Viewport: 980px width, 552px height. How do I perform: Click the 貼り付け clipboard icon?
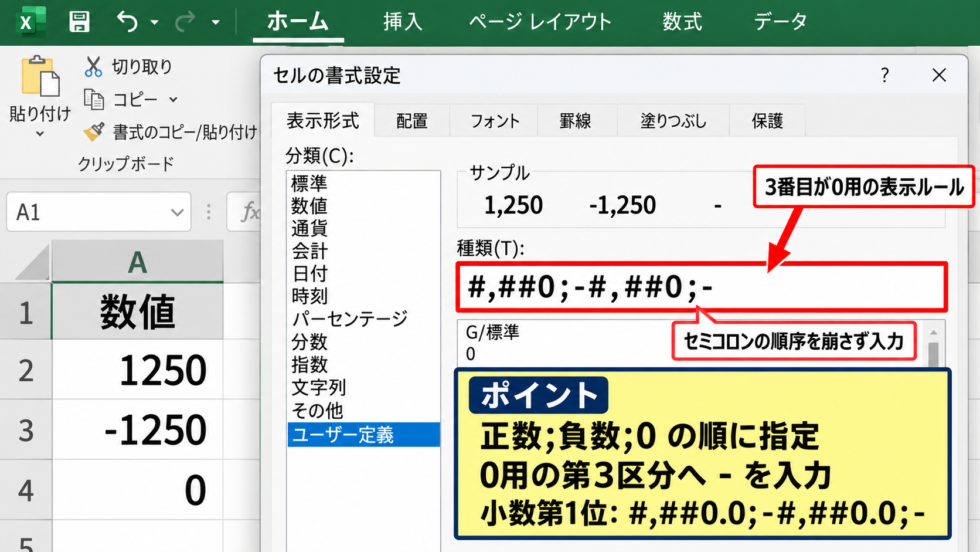[x=40, y=76]
